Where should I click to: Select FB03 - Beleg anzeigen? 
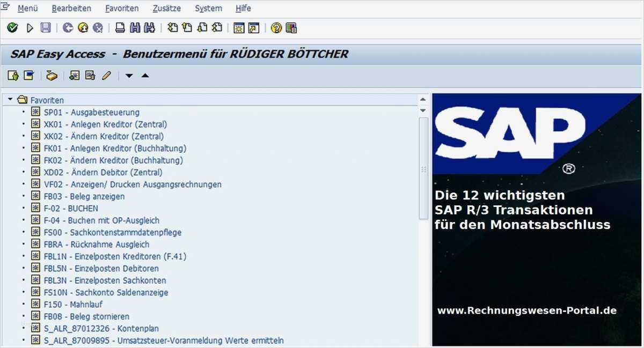[x=84, y=196]
